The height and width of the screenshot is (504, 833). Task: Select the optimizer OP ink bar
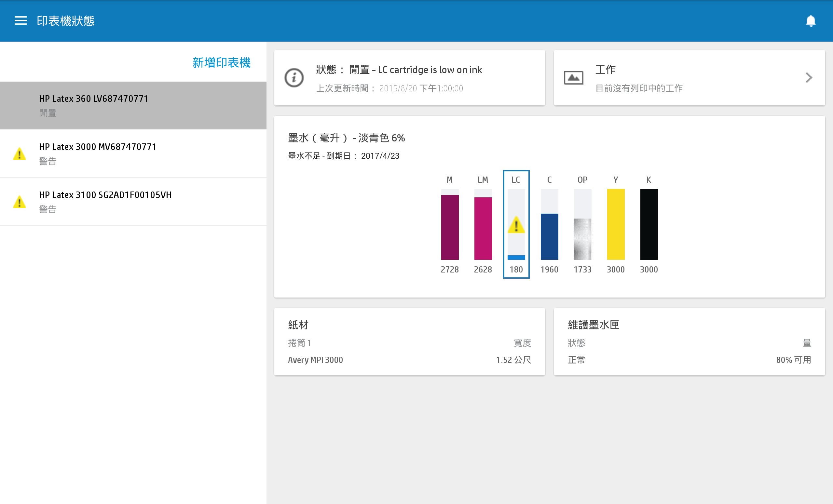582,238
